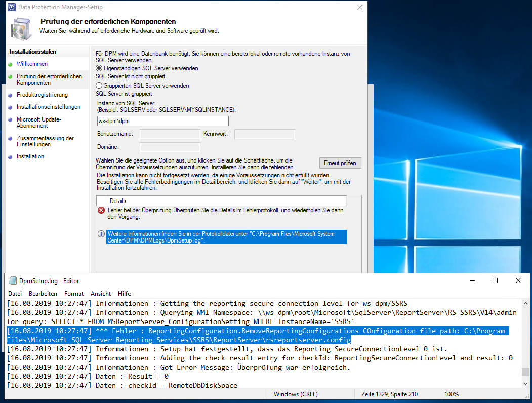Click the information icon beside the log file message
Screen dimensions: 532x403
click(101, 234)
